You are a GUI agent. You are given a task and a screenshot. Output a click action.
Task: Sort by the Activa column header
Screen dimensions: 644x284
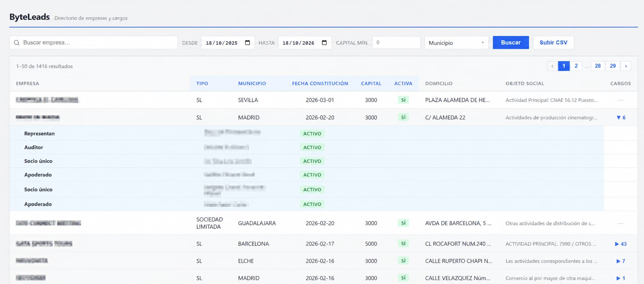point(403,84)
